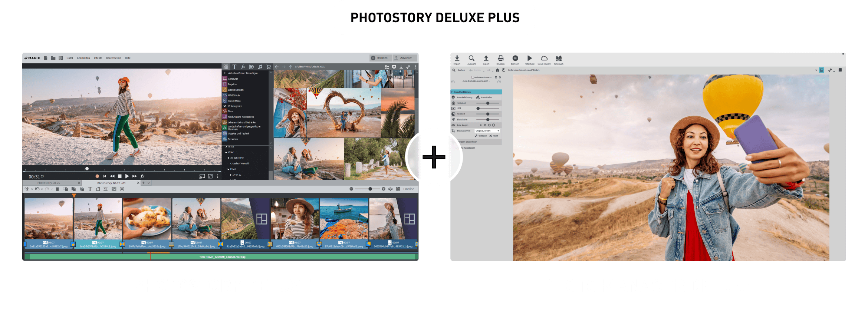
Task: Select the Personen category
Action: point(233,139)
